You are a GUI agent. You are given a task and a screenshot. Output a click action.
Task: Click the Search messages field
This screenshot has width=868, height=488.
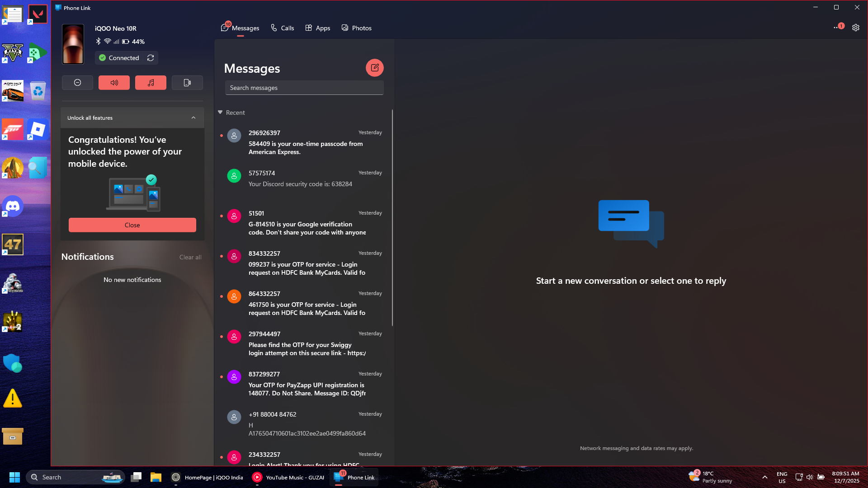pyautogui.click(x=304, y=88)
